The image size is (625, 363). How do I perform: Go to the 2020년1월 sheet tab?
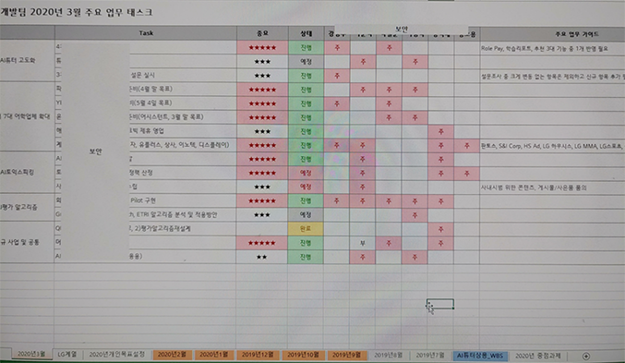(214, 355)
